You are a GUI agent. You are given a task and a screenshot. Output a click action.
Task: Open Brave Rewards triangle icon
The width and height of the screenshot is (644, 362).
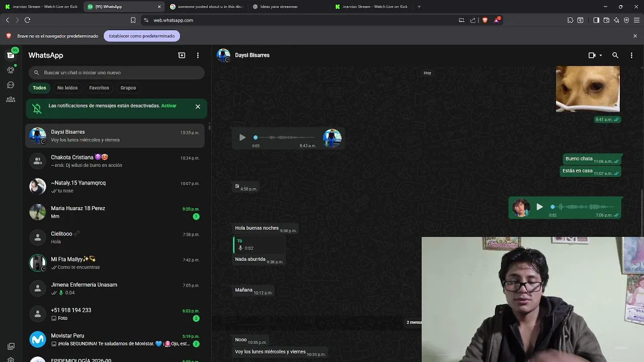[497, 20]
